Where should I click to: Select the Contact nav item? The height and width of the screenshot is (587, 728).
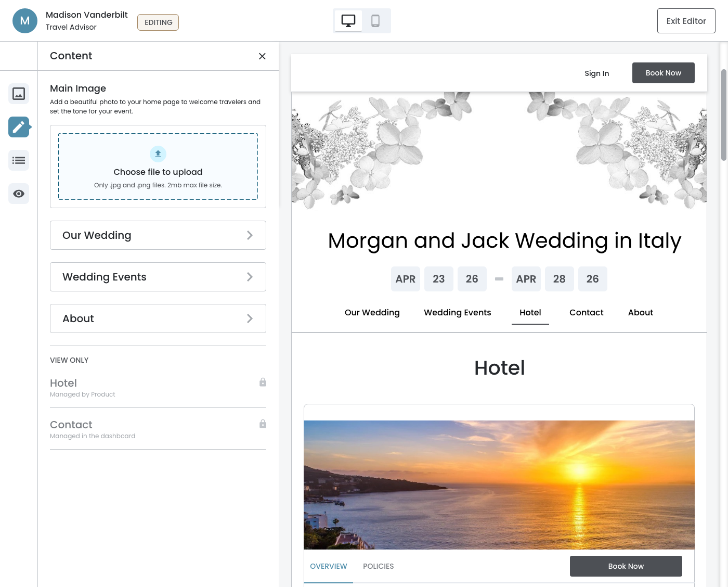586,312
